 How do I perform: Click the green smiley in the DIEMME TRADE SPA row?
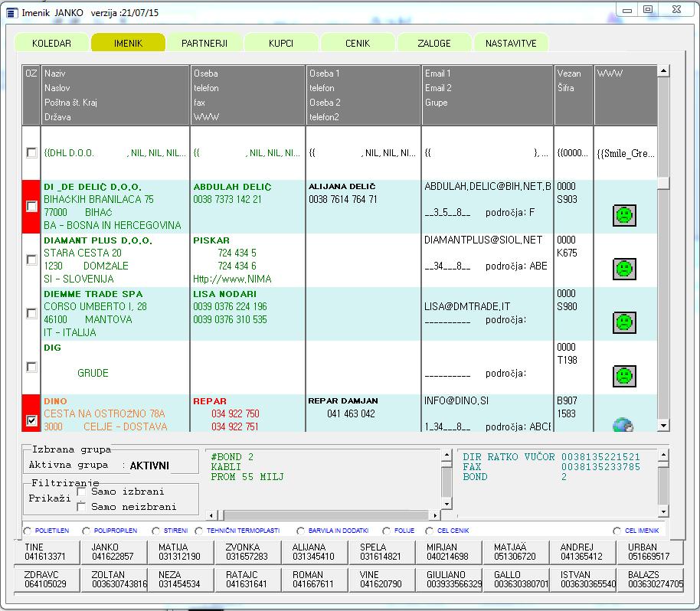click(x=624, y=322)
